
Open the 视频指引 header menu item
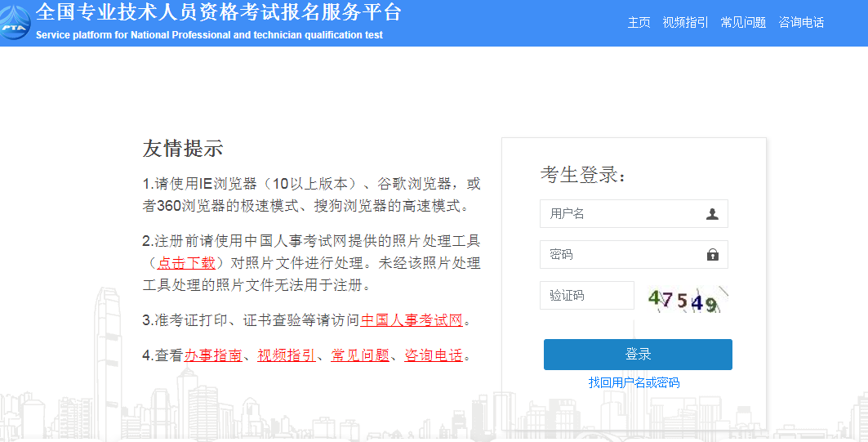tap(685, 22)
